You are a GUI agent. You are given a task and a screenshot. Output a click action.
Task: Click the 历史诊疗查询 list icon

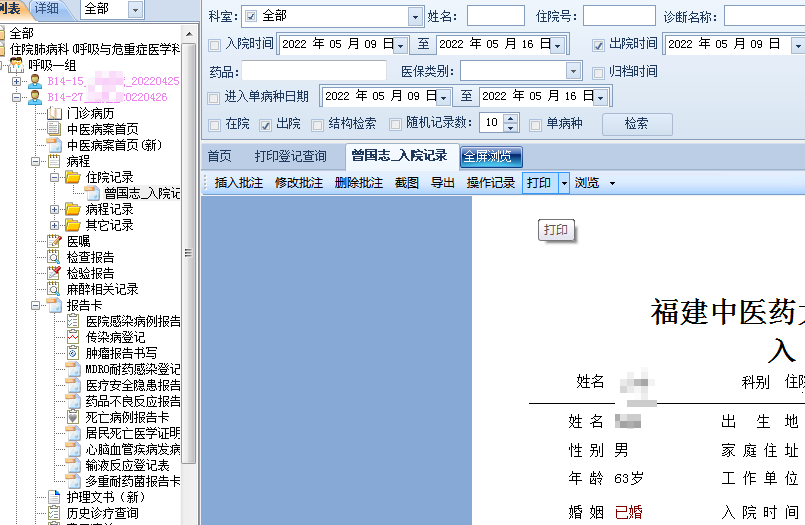click(x=54, y=513)
